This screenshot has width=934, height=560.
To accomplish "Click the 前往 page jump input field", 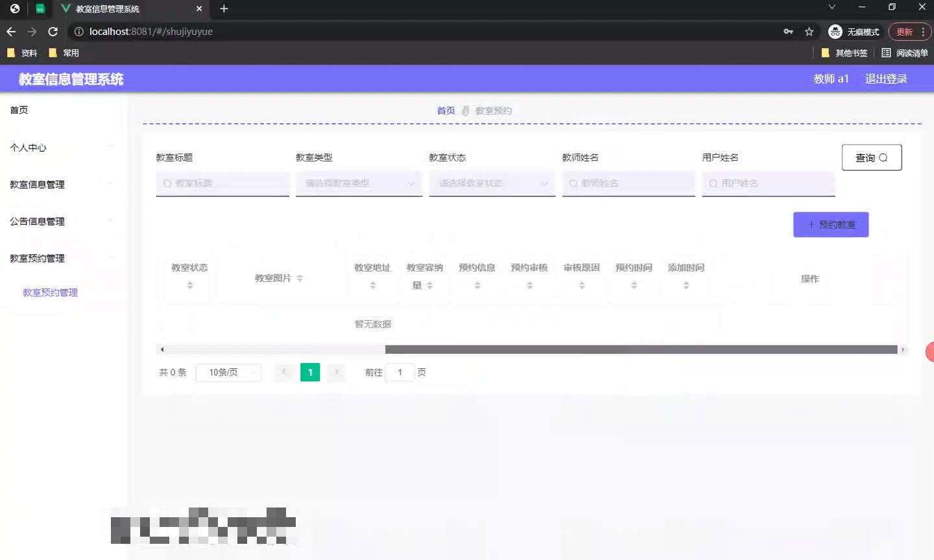I will 400,372.
